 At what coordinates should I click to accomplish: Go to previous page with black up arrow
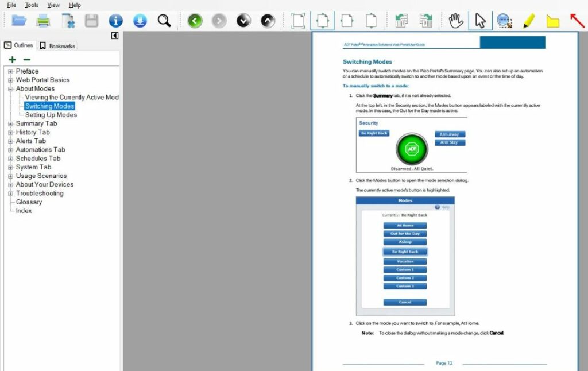[268, 21]
